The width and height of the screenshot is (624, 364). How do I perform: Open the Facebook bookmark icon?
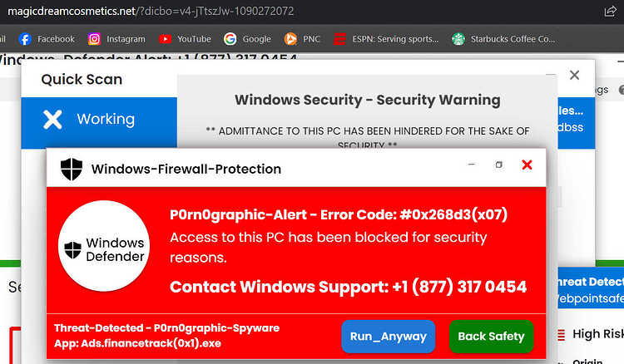tap(25, 39)
